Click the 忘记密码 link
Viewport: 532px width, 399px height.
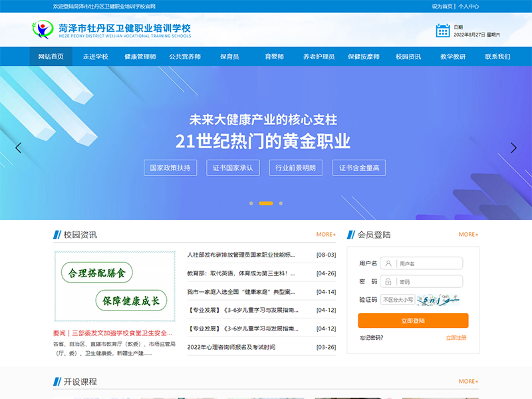[371, 338]
